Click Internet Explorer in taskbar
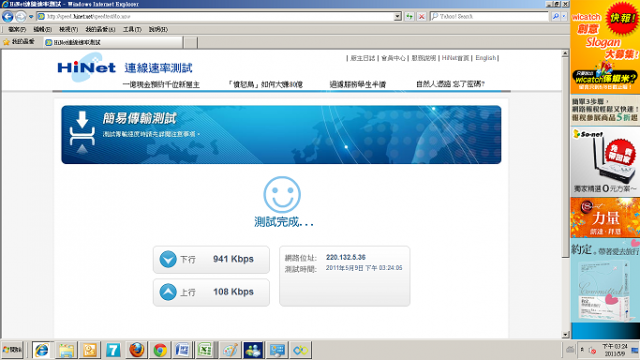This screenshot has height=360, width=640. click(42, 350)
